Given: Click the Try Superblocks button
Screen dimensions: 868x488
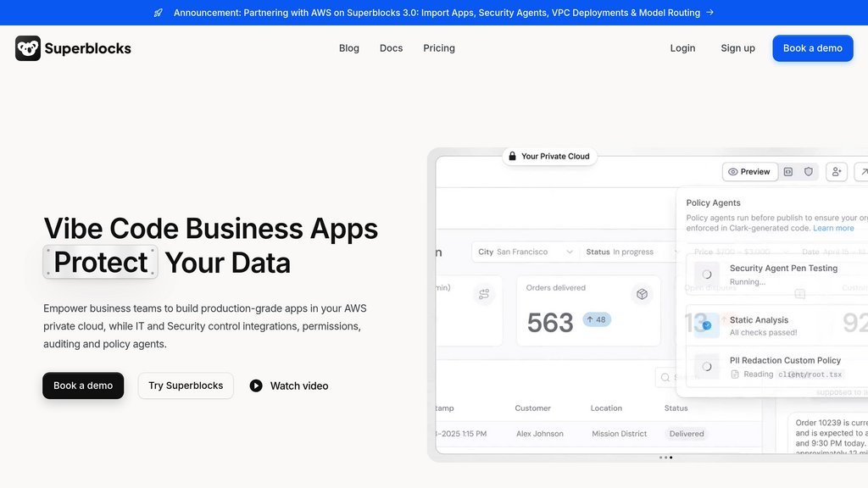Looking at the screenshot, I should 186,385.
